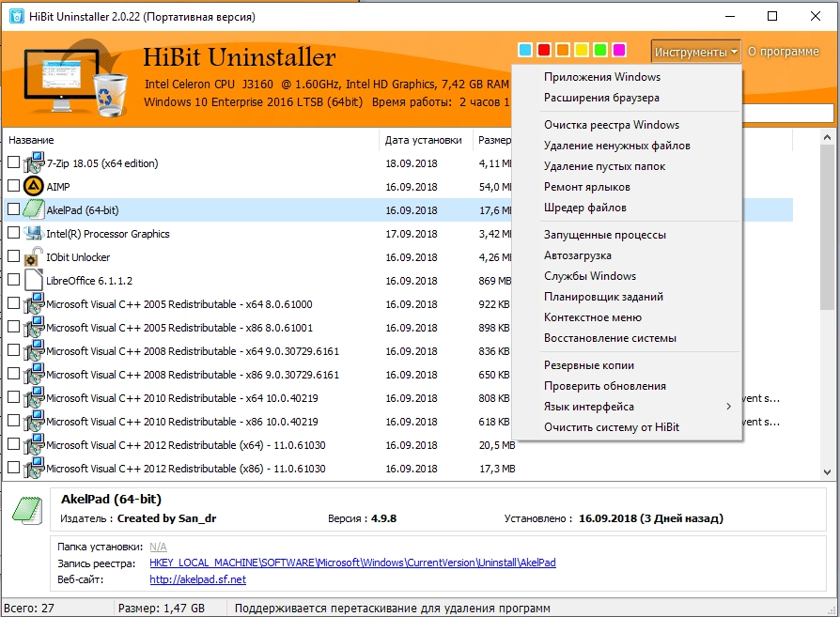Click the list scrollbar down arrow
Image resolution: width=840 pixels, height=617 pixels.
pyautogui.click(x=827, y=471)
